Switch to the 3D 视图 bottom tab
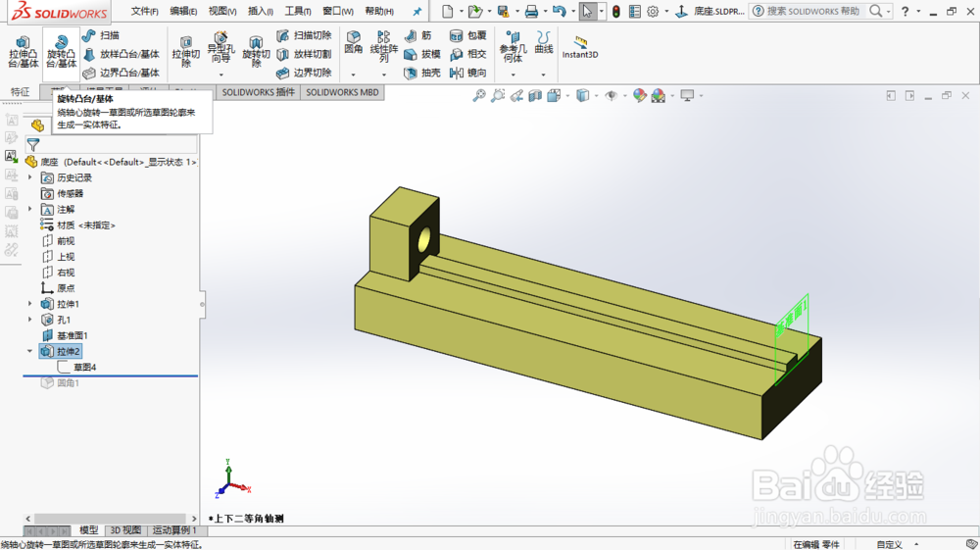Viewport: 980px width, 550px height. point(125,530)
